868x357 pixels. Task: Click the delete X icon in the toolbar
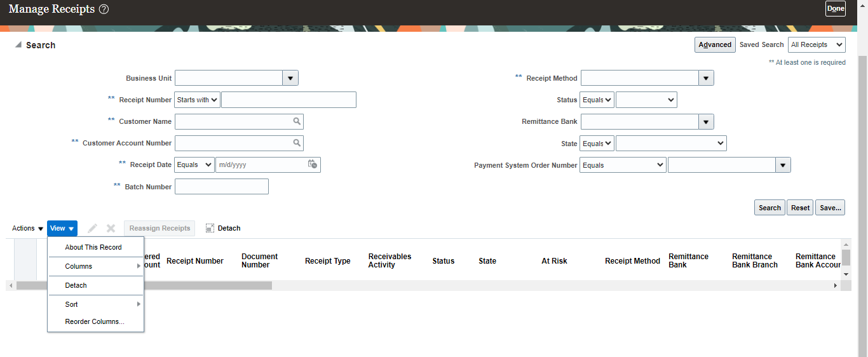pyautogui.click(x=111, y=228)
